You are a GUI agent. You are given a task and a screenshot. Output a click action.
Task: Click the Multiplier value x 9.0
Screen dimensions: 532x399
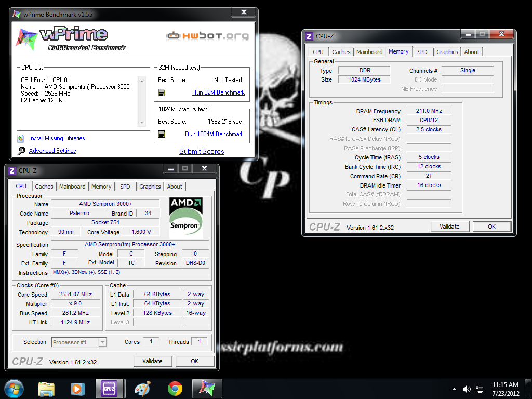[75, 304]
